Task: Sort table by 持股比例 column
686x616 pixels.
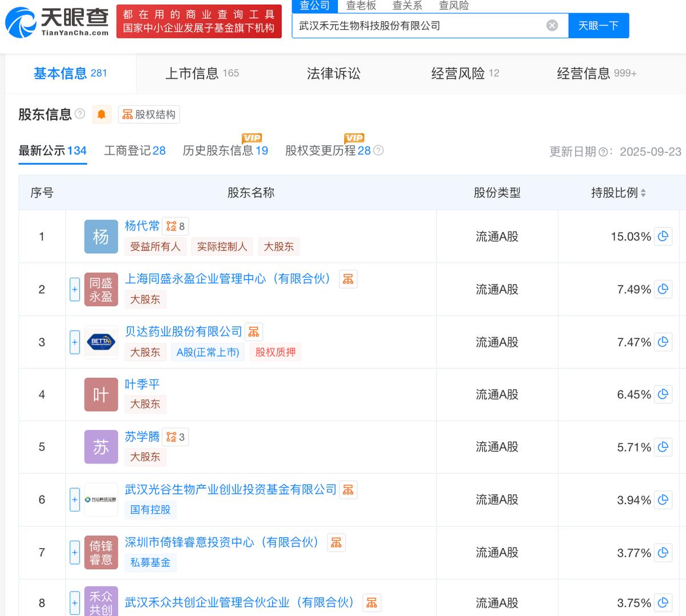Action: pos(619,193)
